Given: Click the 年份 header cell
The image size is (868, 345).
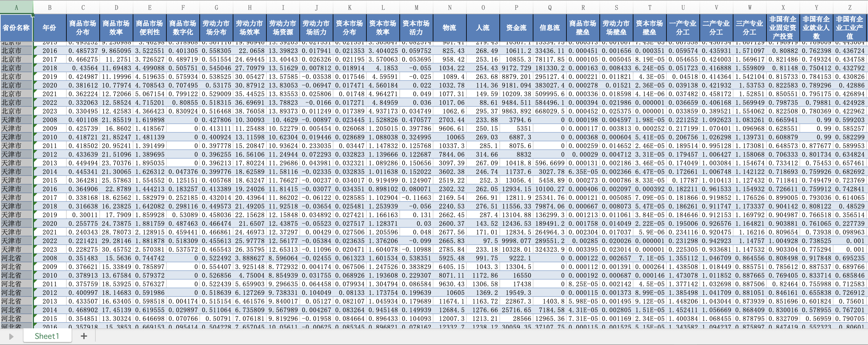Looking at the screenshot, I should (49, 28).
